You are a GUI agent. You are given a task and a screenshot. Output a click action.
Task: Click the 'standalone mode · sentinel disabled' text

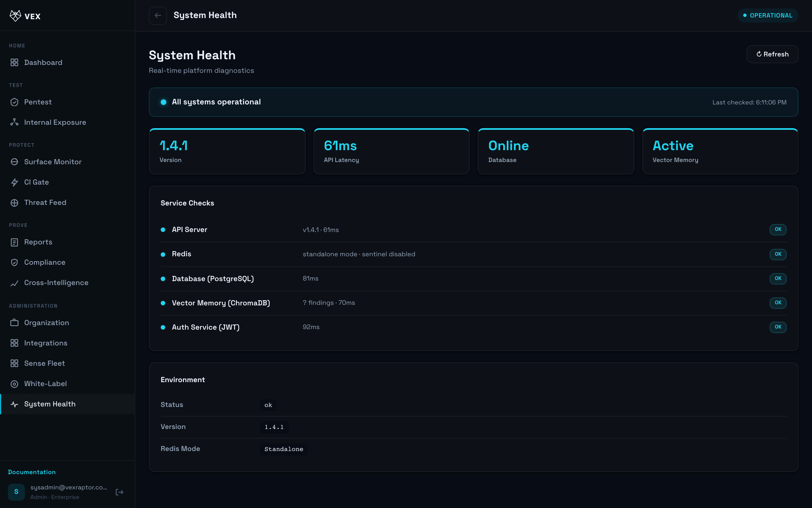359,254
